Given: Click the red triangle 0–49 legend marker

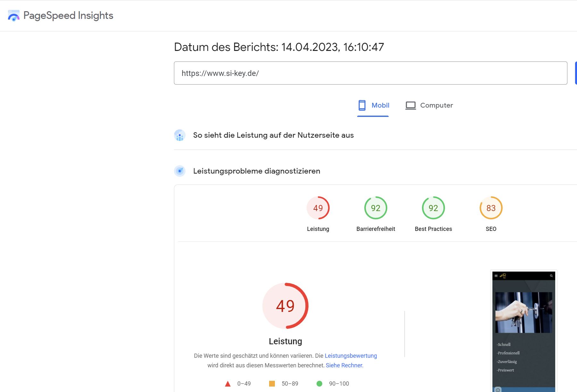Looking at the screenshot, I should coord(228,384).
